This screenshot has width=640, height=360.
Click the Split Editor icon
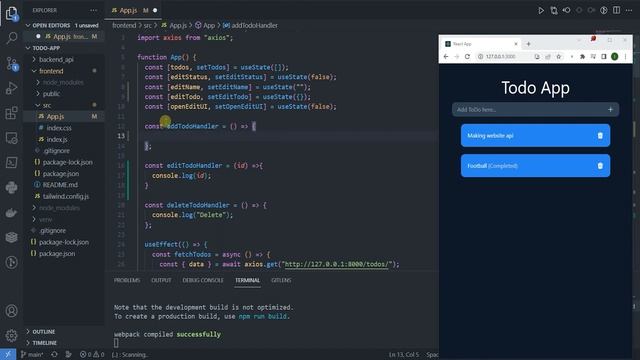point(616,10)
